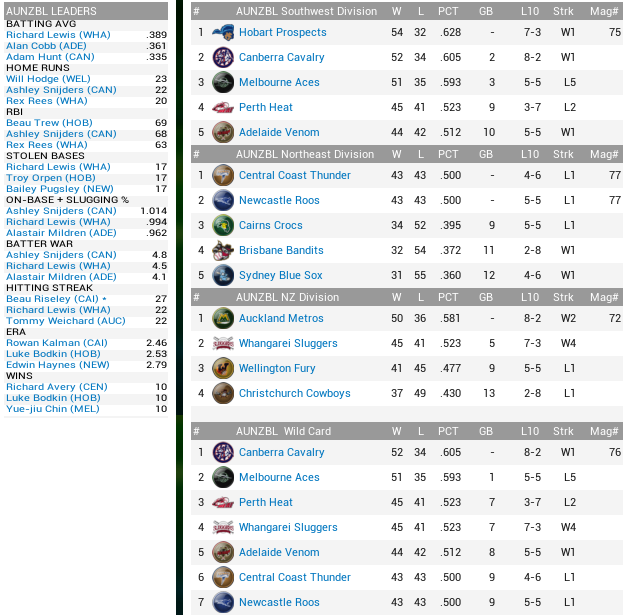Click Melbourne Aces logo in Wild Card table

pos(223,477)
